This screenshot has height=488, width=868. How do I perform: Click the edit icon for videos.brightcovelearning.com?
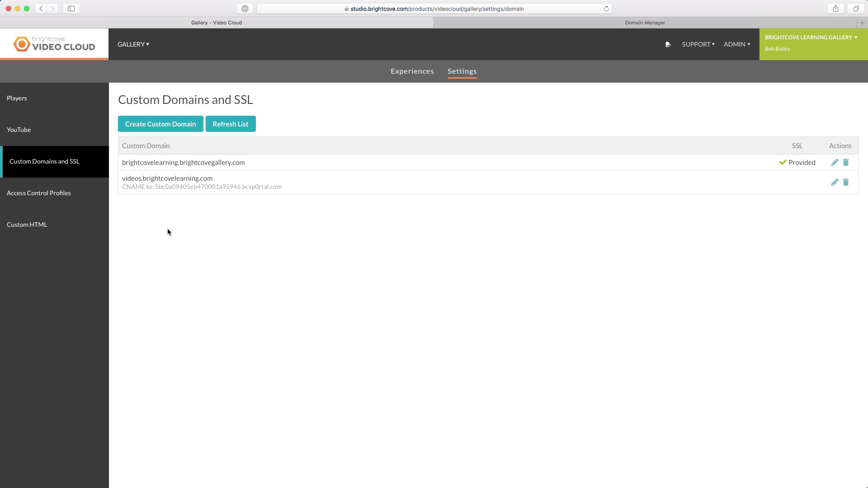(x=835, y=182)
